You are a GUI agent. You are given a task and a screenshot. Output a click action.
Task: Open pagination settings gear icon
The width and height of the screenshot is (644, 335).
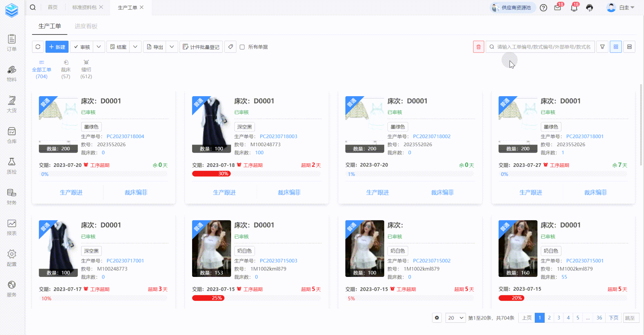(437, 318)
